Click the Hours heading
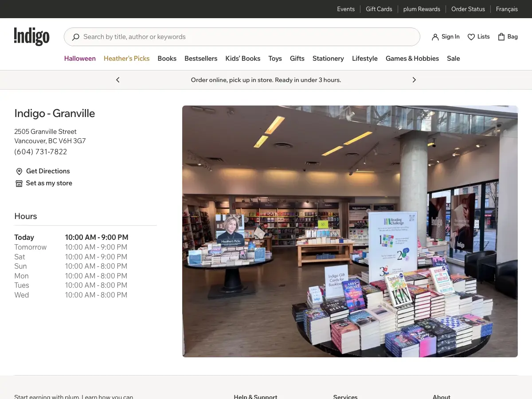Screen dimensions: 532x399 26,216
